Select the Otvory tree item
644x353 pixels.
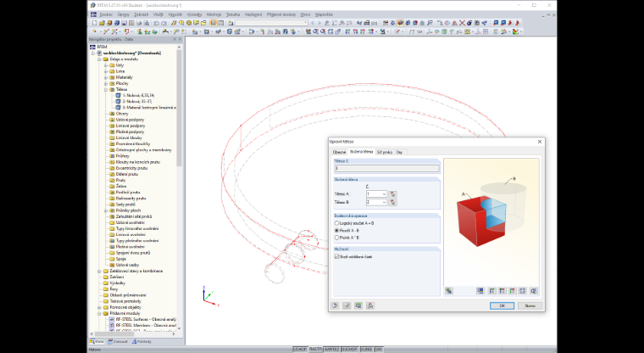[x=122, y=114]
